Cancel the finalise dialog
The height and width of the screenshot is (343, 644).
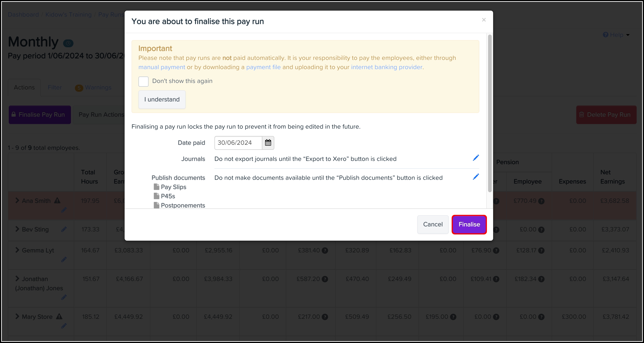point(433,225)
